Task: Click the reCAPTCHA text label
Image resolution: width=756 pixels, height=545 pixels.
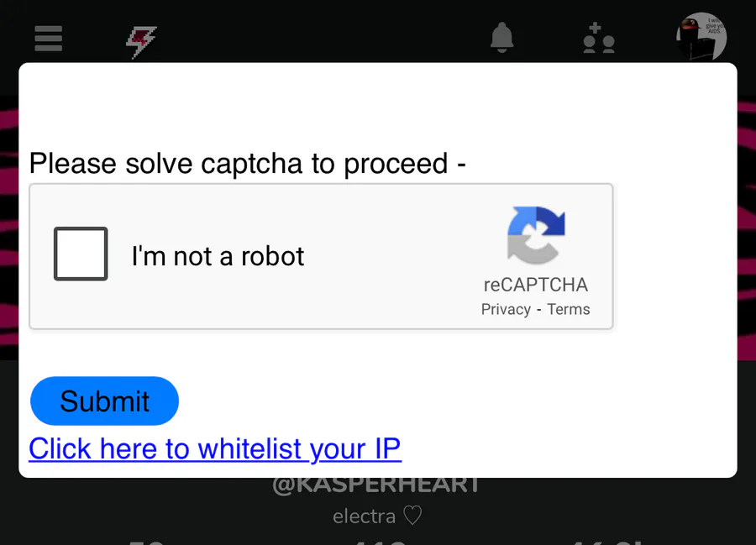Action: [536, 285]
